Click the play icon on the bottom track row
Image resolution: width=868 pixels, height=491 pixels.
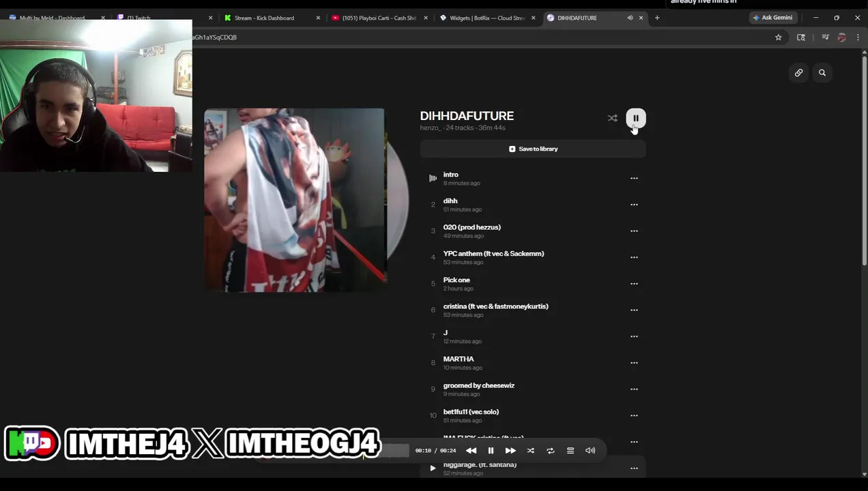point(433,468)
